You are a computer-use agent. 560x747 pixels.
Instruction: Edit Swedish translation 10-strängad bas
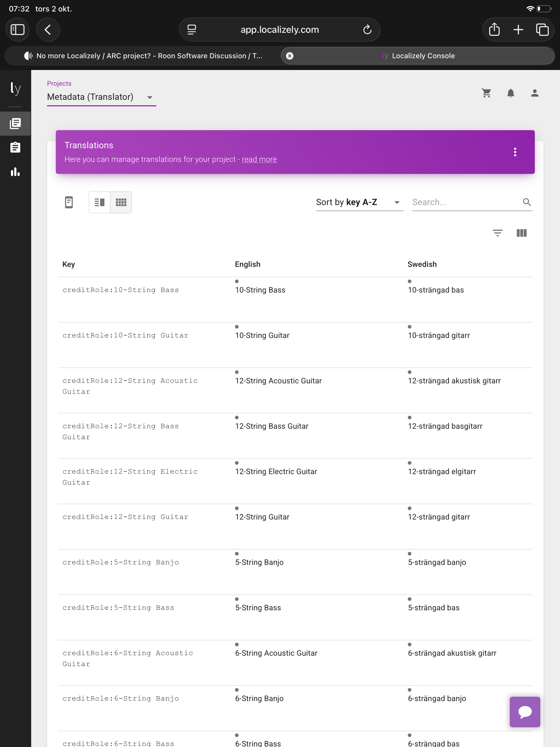[436, 290]
